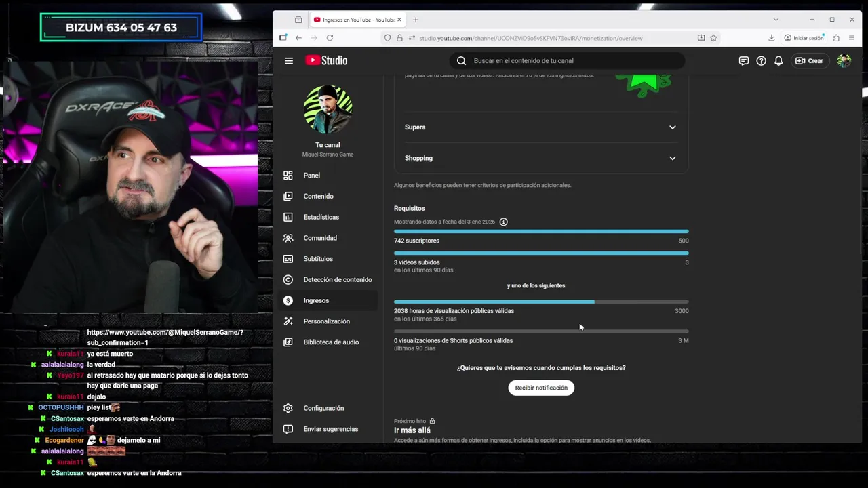The width and height of the screenshot is (868, 488).
Task: Select the Ingresos en YouTube browser tab
Action: 358,20
